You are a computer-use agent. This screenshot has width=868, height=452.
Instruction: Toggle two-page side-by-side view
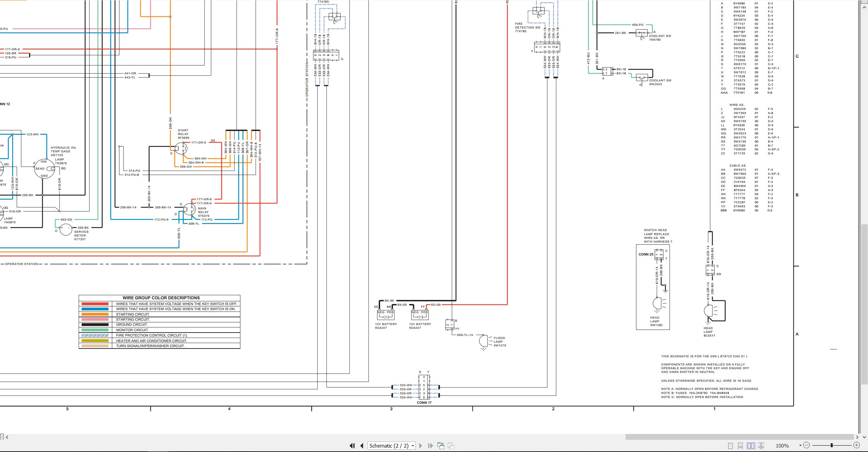(x=751, y=446)
